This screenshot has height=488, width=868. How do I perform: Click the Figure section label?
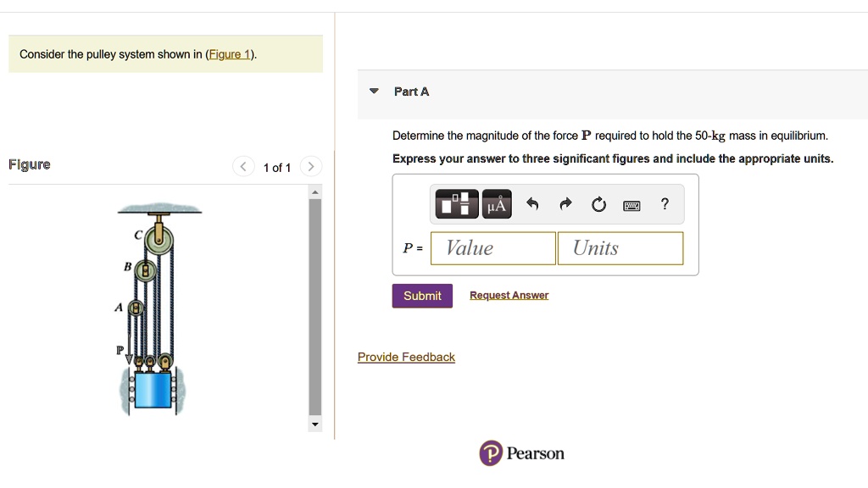[x=29, y=164]
